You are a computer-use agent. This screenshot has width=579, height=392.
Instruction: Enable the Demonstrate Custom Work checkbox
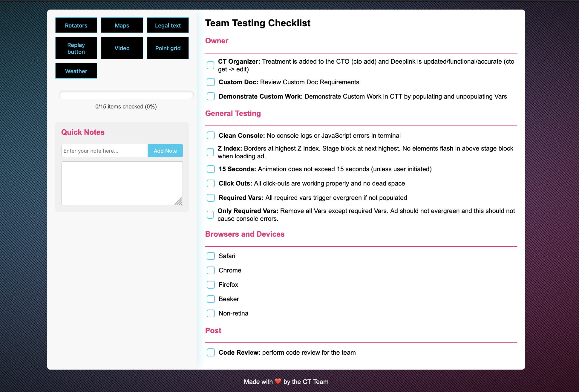point(211,97)
